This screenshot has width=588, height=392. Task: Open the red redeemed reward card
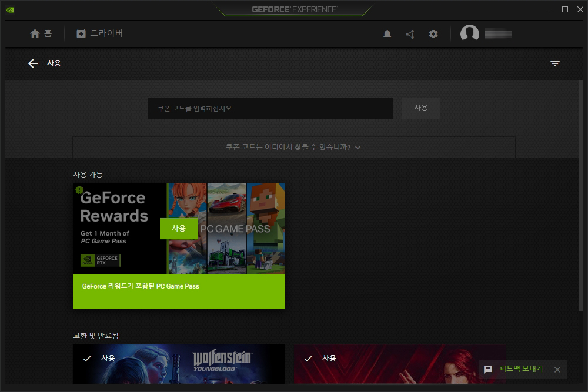[x=400, y=364]
